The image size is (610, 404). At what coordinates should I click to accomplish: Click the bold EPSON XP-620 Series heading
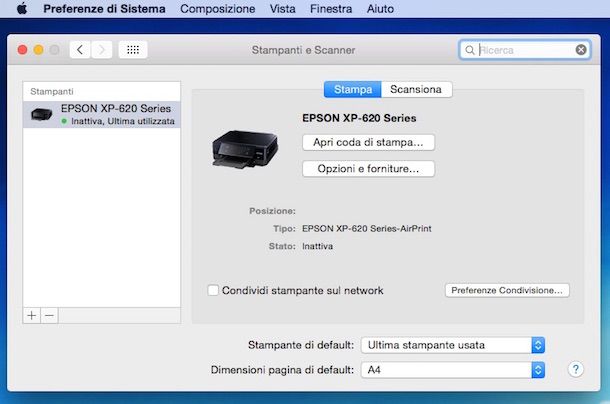click(x=359, y=118)
